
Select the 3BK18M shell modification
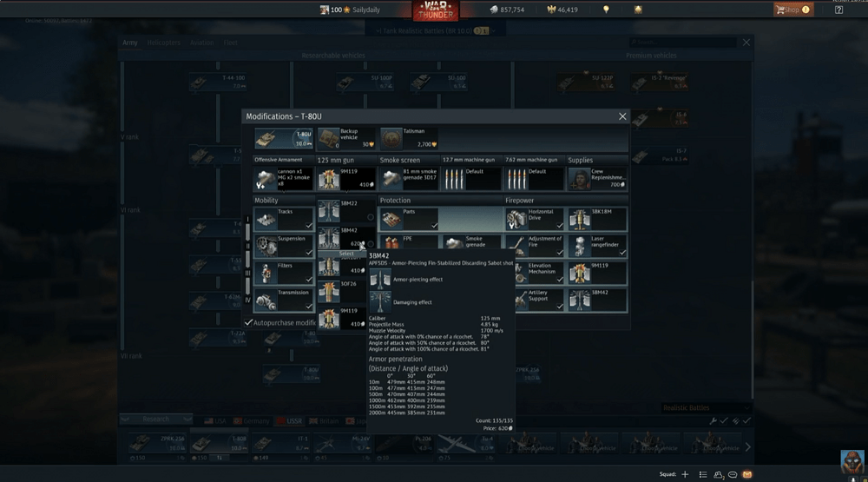(x=597, y=219)
